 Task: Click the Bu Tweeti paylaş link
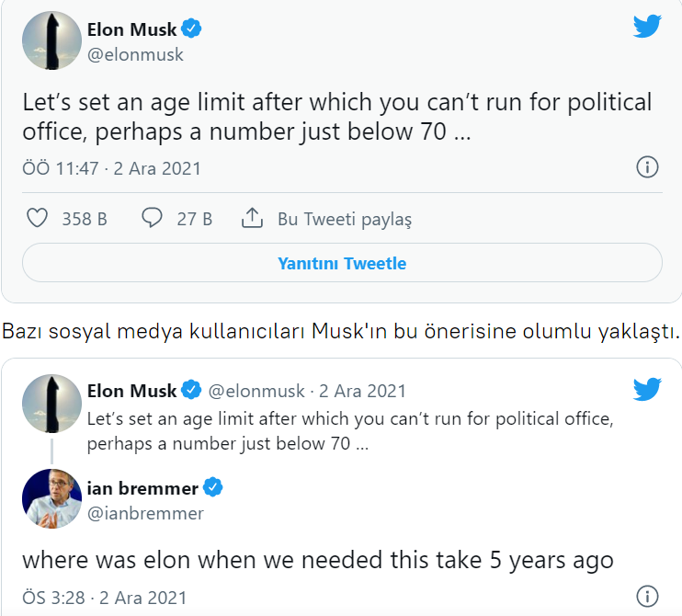click(345, 219)
